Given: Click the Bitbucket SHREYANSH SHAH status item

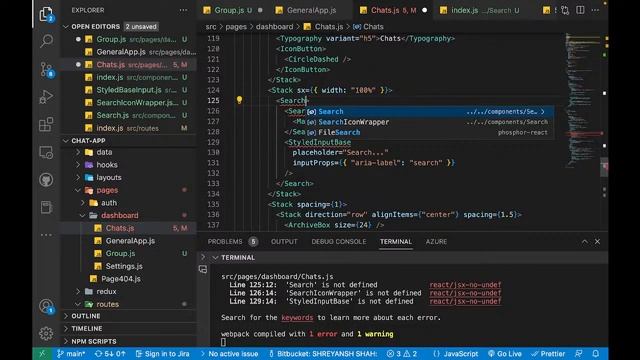Looking at the screenshot, I should (x=323, y=354).
